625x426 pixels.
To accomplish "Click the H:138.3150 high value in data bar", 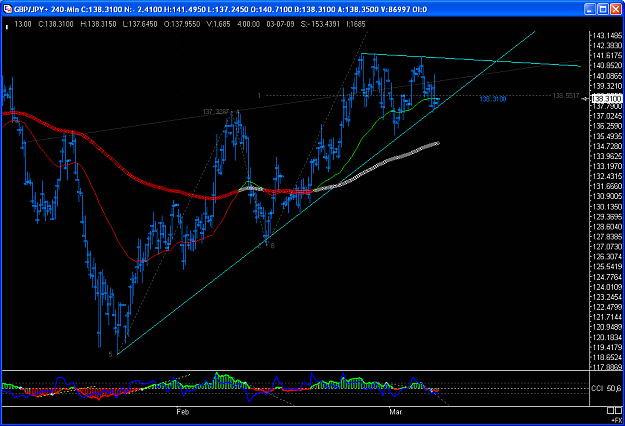I will (x=98, y=24).
